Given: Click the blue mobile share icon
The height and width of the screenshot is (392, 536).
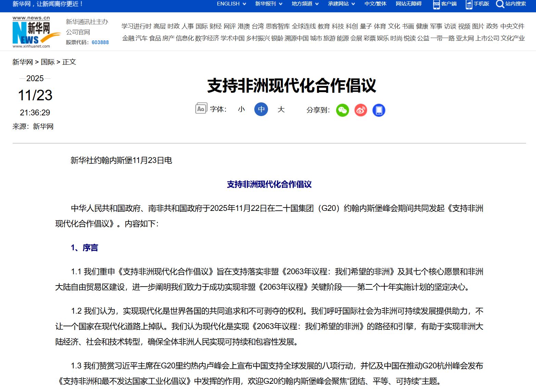Looking at the screenshot, I should (379, 110).
